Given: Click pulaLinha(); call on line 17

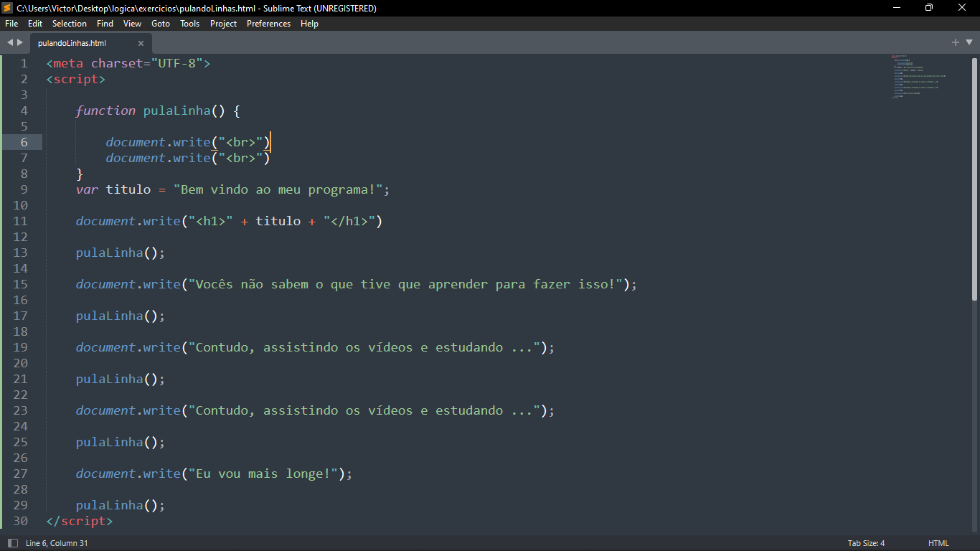Looking at the screenshot, I should [x=121, y=316].
